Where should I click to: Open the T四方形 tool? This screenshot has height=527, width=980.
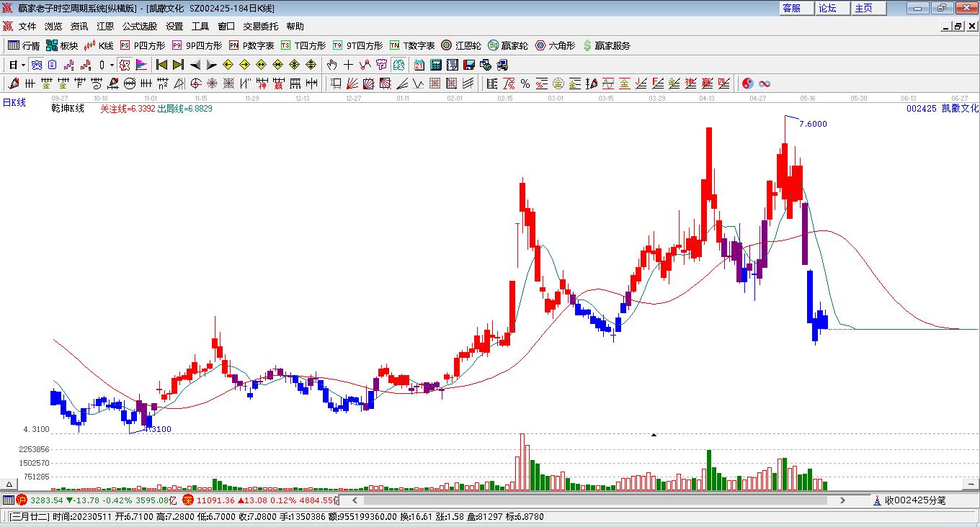[x=303, y=45]
